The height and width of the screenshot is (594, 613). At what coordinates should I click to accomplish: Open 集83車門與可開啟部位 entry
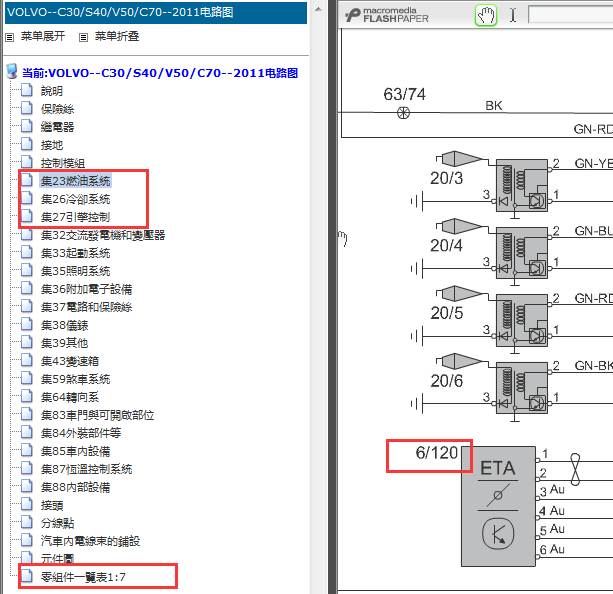(x=97, y=415)
